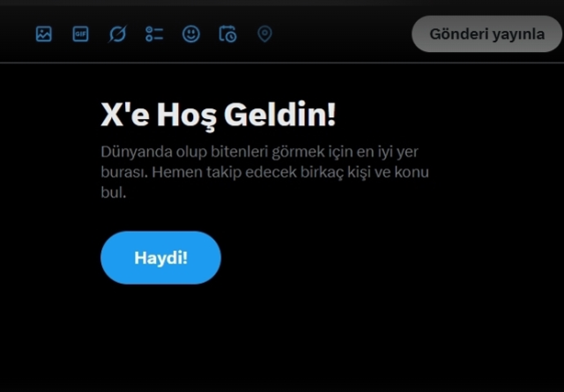Click the word Dünyanda in the description
Viewport: 564px width, 392px height.
[137, 152]
